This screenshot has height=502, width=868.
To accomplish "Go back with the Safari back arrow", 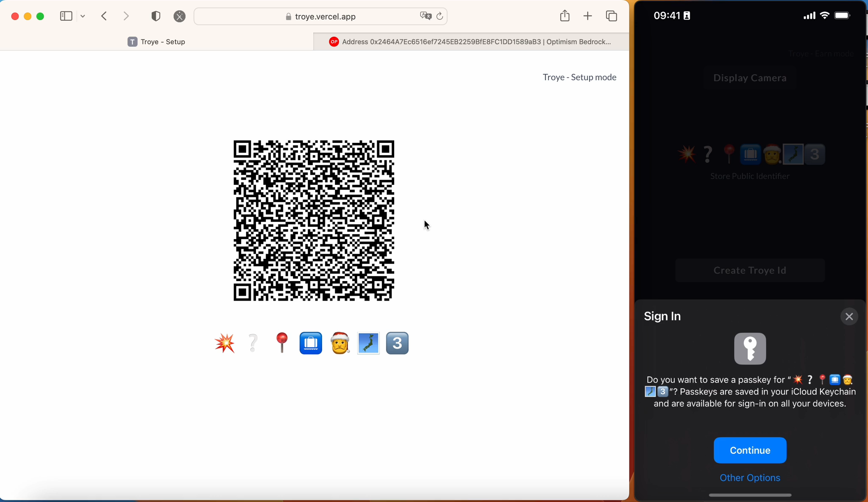I will tap(104, 16).
